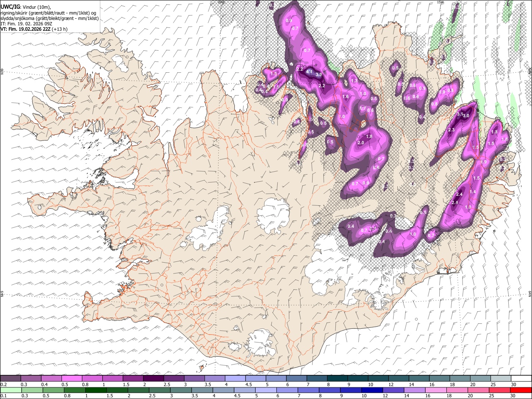Image resolution: width=532 pixels, height=399 pixels.
Task: Click the lower legend swatch between 0.5 and 0.8
Action: tap(53, 390)
